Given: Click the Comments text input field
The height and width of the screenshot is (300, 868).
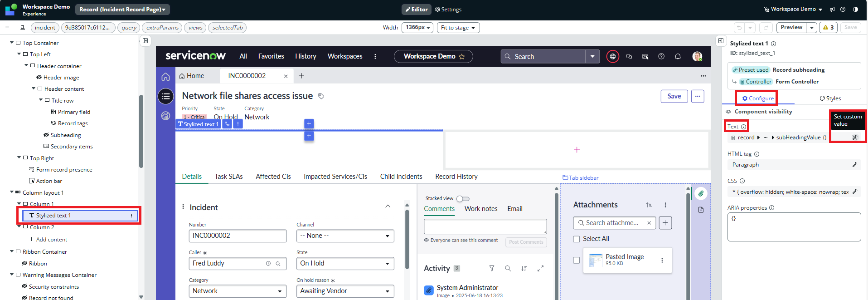Looking at the screenshot, I should (x=485, y=226).
